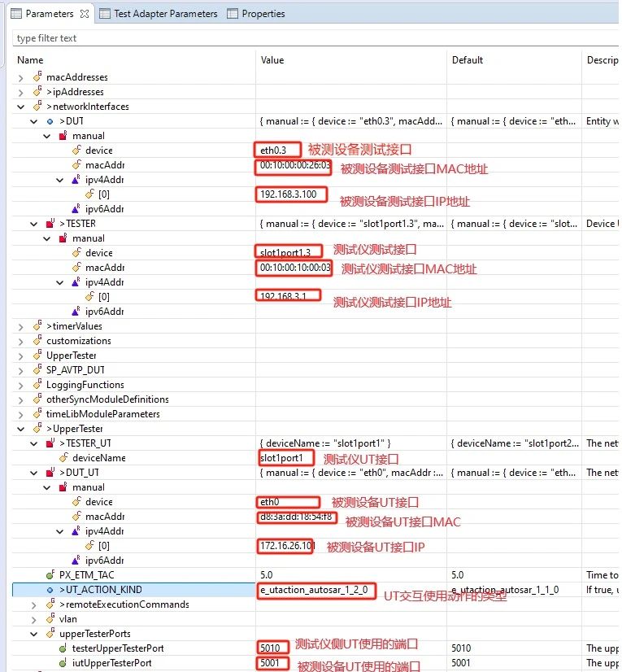Expand the >timerValues tree node
The height and width of the screenshot is (672, 622).
[x=21, y=326]
